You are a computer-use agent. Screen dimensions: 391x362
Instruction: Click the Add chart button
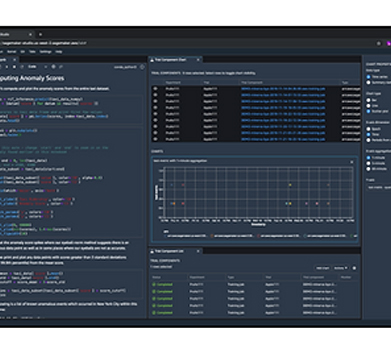pos(322,268)
